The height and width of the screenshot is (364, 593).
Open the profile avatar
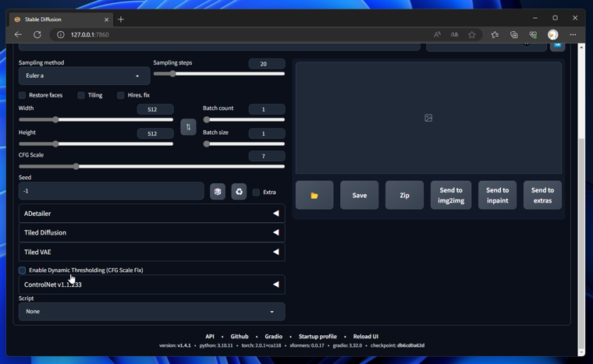553,35
